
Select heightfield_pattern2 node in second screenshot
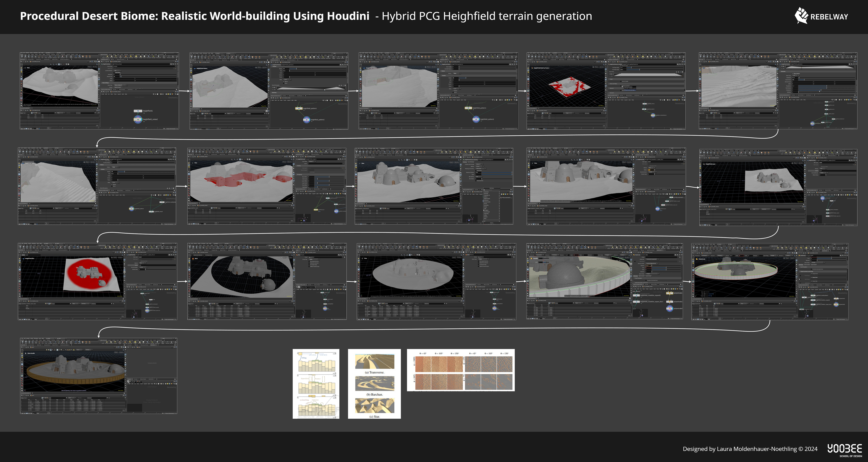point(306,120)
